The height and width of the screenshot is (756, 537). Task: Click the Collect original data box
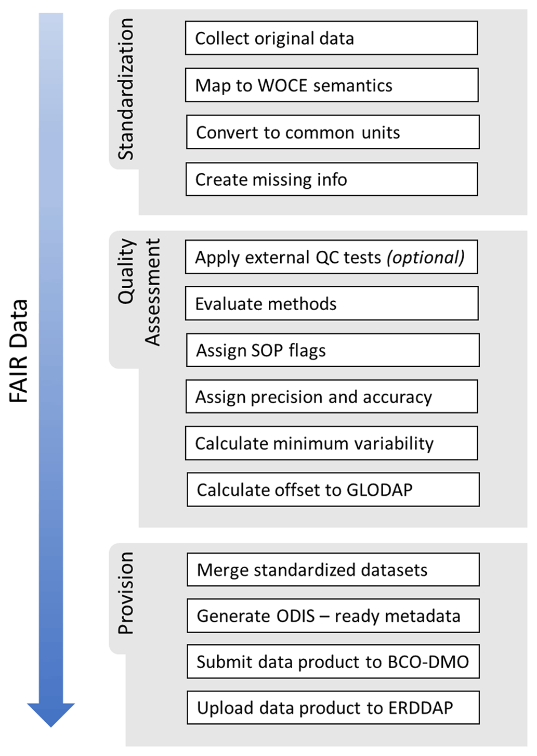[331, 38]
